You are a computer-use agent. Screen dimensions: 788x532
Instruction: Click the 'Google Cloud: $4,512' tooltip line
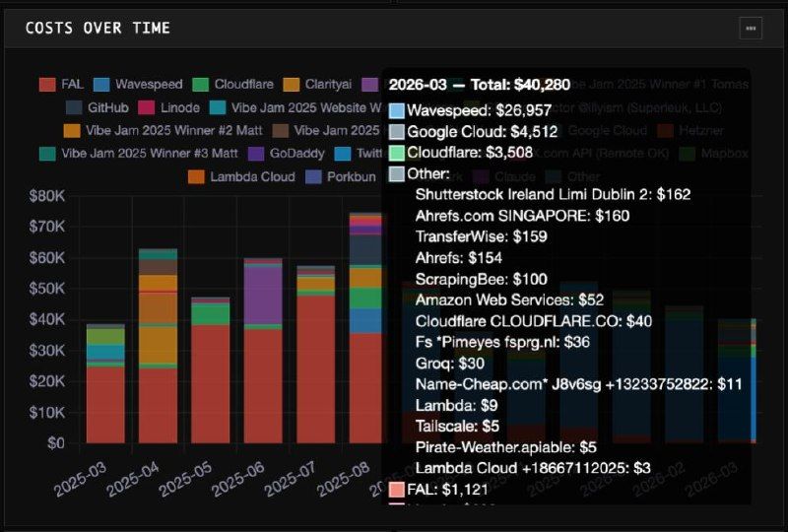(x=482, y=132)
